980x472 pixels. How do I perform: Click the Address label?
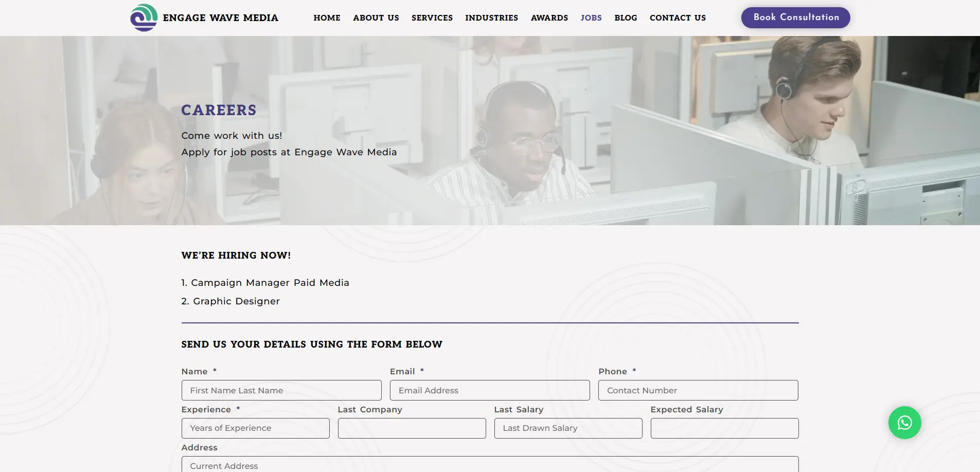tap(199, 447)
